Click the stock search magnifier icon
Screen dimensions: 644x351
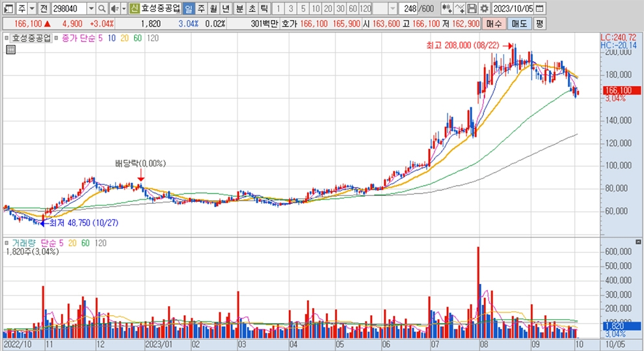tap(102, 8)
